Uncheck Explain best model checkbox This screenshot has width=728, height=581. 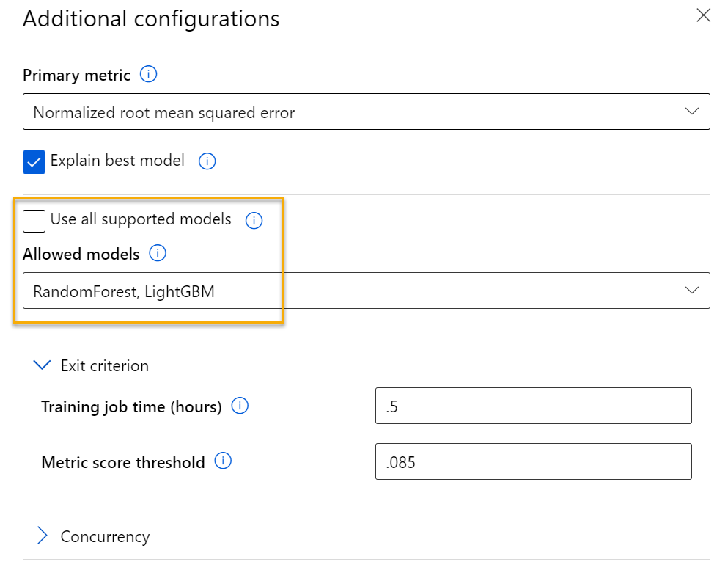[x=34, y=162]
